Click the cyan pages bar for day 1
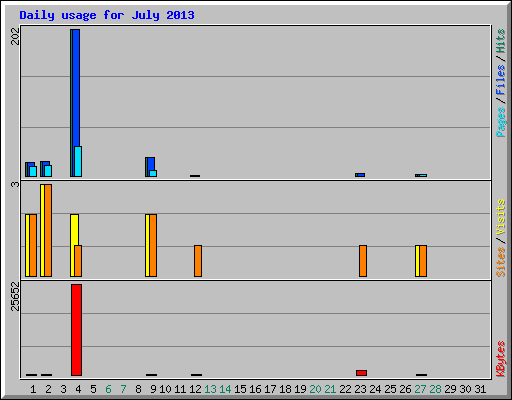Screen dimensions: 512x400 33,171
